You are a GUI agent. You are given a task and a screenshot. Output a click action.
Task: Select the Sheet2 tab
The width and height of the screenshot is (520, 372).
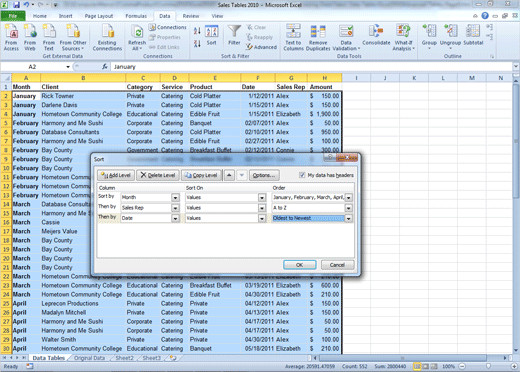(124, 358)
